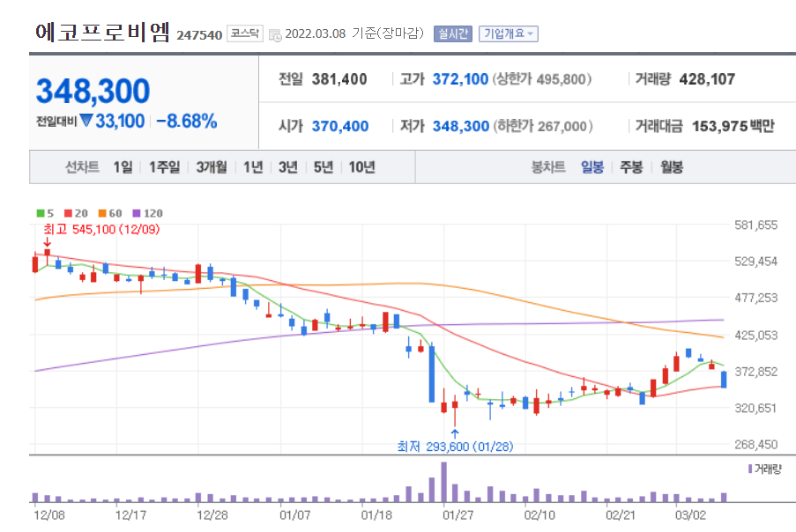Image resolution: width=796 pixels, height=532 pixels.
Task: Click the orange 60-day moving average legend
Action: point(110,213)
